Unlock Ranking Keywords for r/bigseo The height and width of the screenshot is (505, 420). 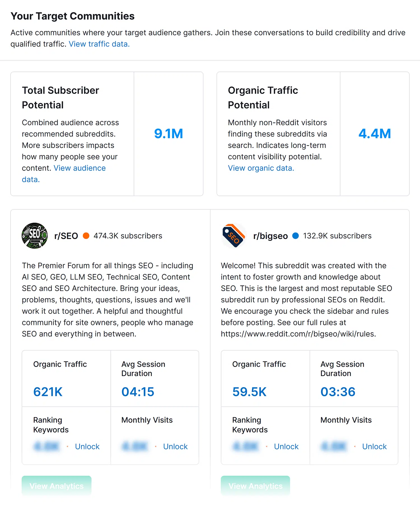pyautogui.click(x=286, y=446)
